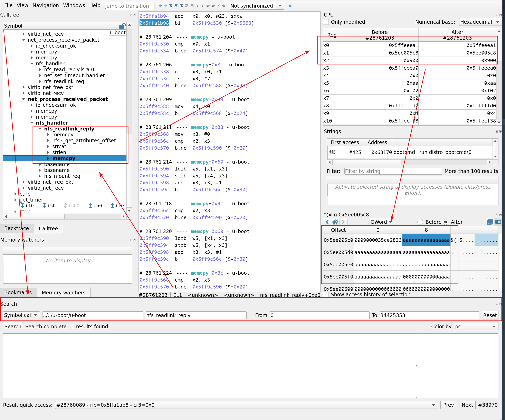505x420 pixels.
Task: Open the Navigation menu
Action: click(45, 5)
